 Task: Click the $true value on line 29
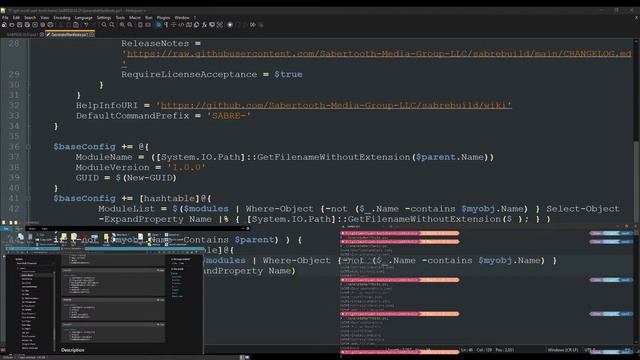(288, 74)
